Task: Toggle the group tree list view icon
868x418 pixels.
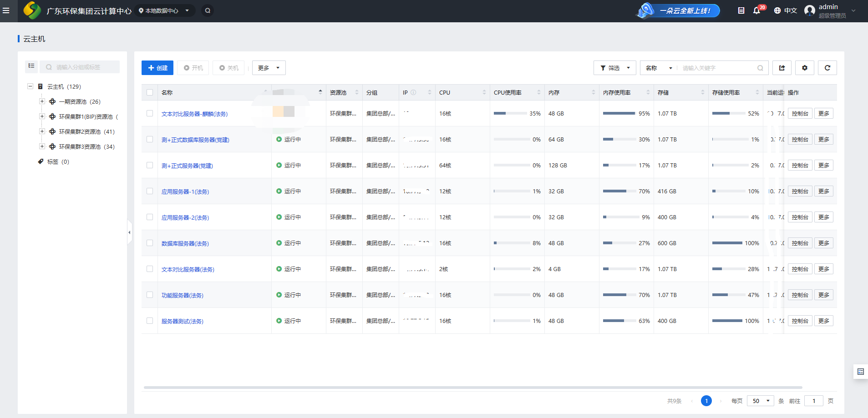Action: [31, 66]
